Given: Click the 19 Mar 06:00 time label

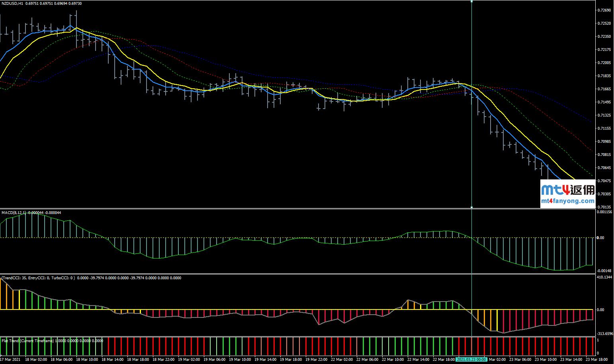Looking at the screenshot, I should (x=213, y=359).
